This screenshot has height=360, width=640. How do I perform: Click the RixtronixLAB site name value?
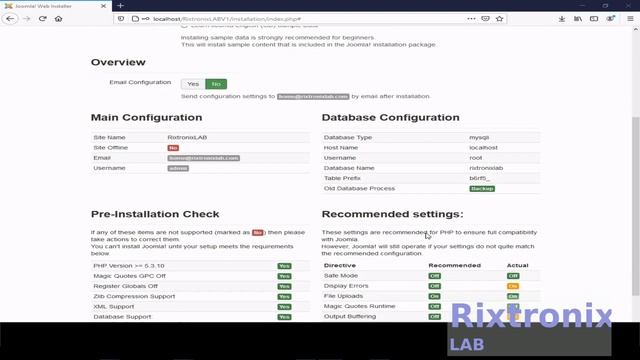click(187, 138)
